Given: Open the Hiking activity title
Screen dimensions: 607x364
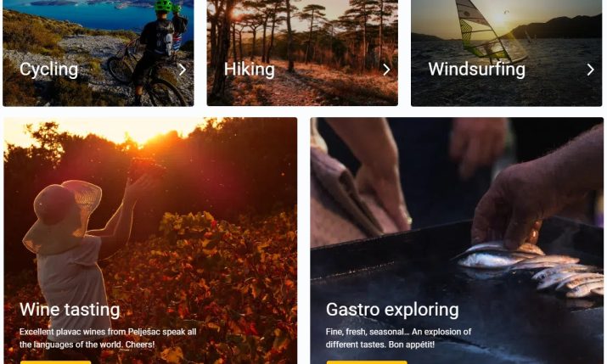Looking at the screenshot, I should click(x=250, y=70).
